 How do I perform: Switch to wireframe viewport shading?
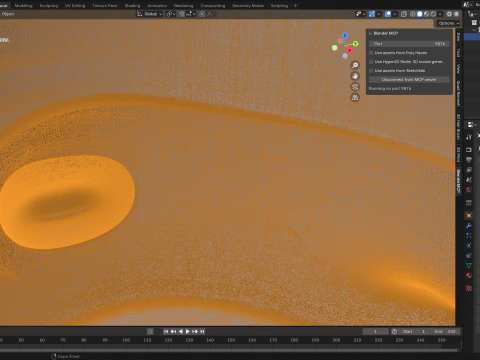click(x=413, y=14)
